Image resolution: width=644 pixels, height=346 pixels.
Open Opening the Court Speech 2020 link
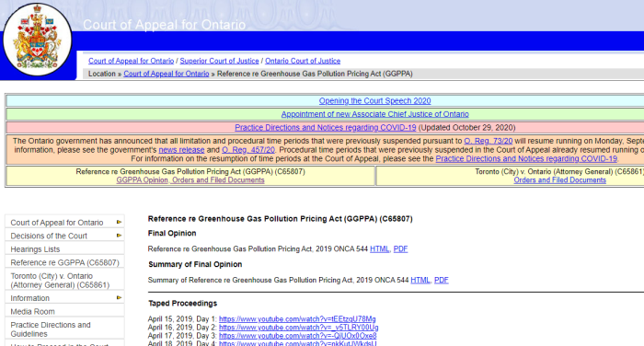pos(375,100)
